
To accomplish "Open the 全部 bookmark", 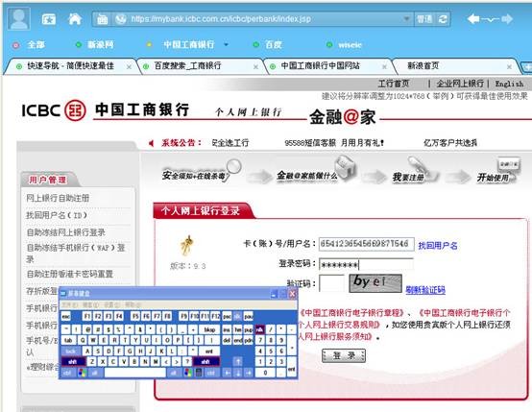I will pos(36,44).
